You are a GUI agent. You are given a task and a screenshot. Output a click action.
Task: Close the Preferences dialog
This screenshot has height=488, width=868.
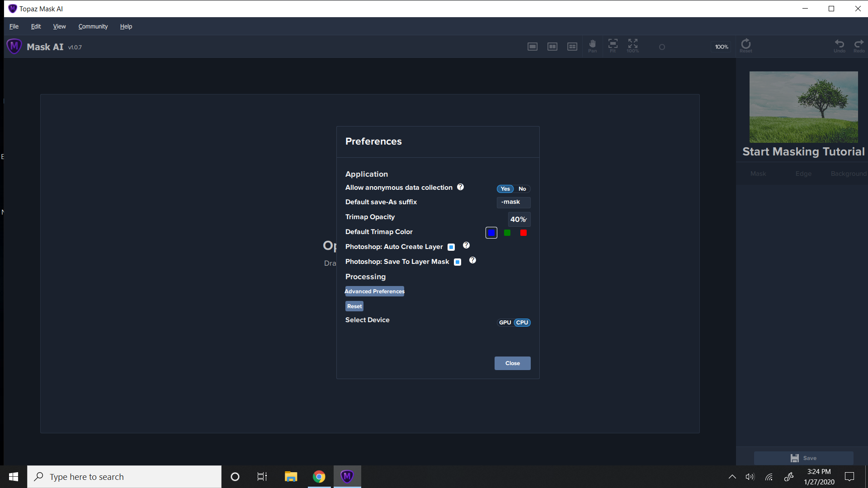(x=512, y=363)
